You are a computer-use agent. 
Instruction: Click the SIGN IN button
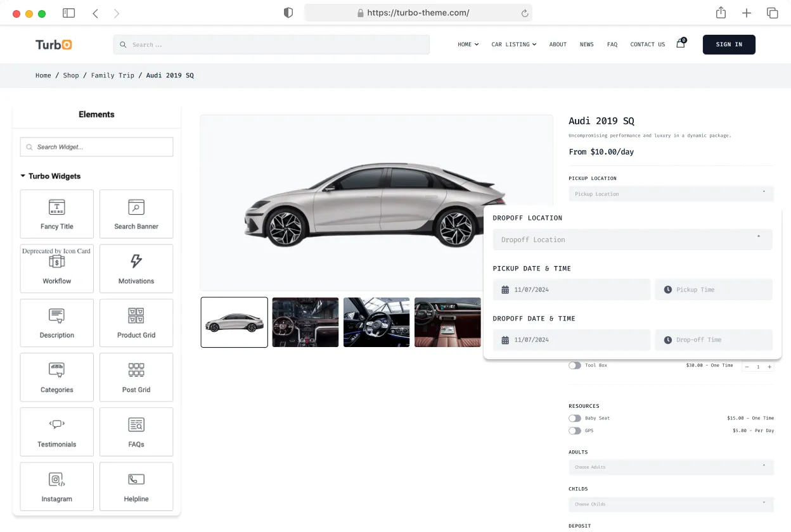pos(729,44)
